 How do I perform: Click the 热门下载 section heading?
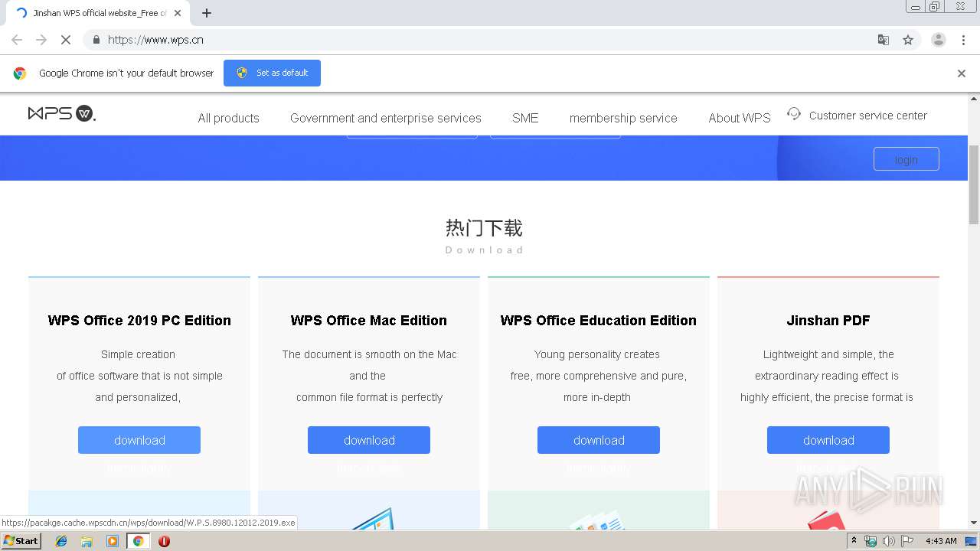tap(484, 228)
